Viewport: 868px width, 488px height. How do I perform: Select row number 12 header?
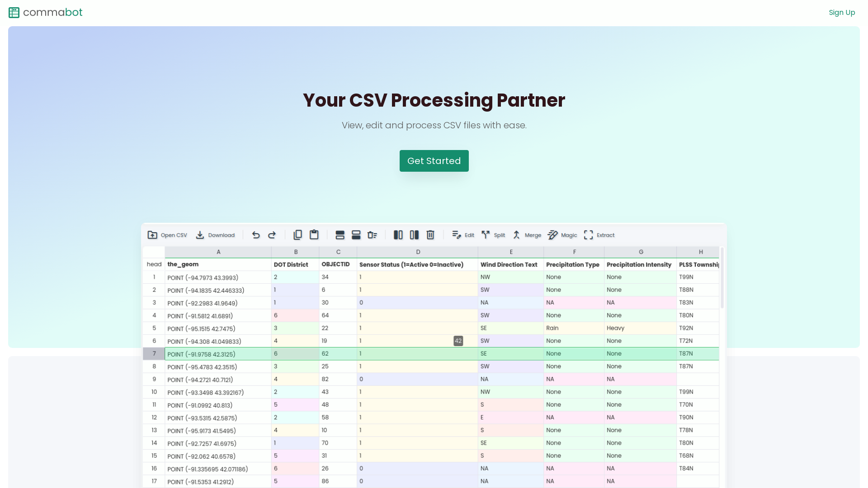tap(154, 418)
